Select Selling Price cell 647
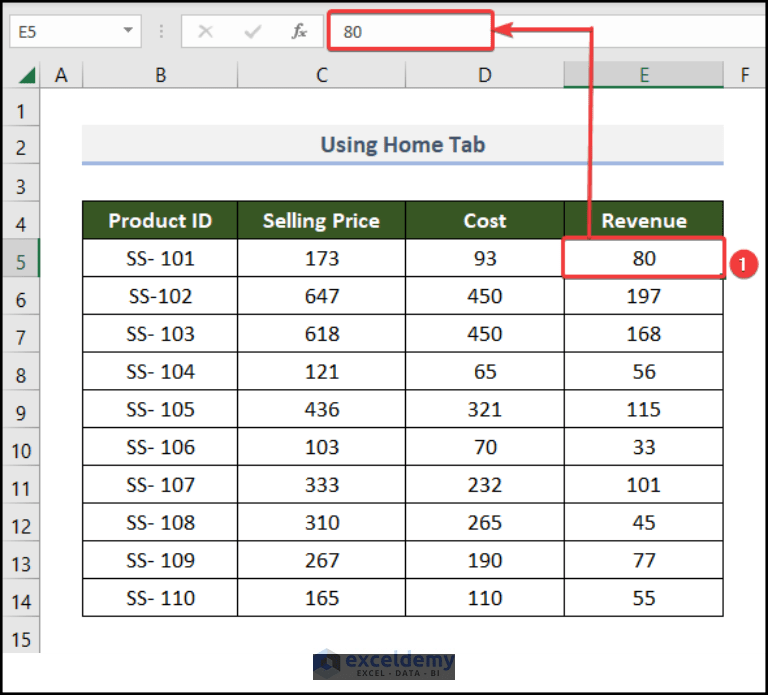The width and height of the screenshot is (768, 695). pyautogui.click(x=321, y=296)
